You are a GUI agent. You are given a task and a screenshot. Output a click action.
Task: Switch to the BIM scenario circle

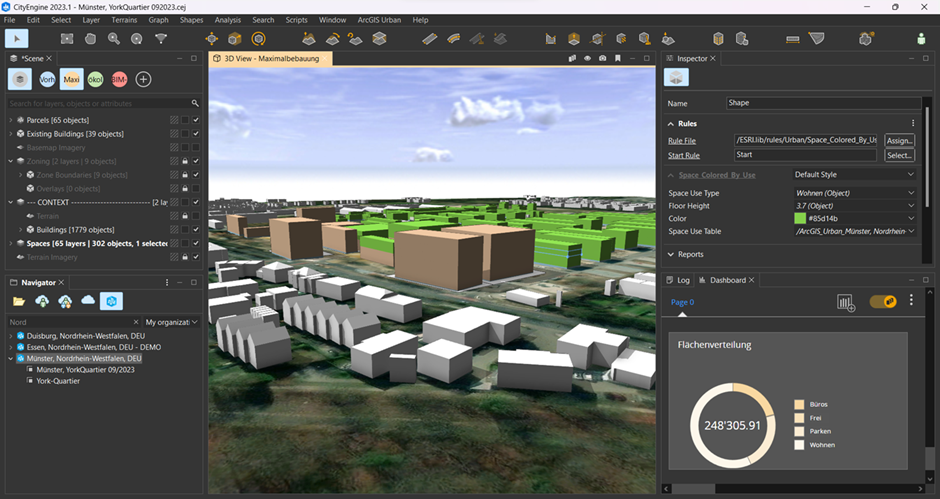pos(119,79)
